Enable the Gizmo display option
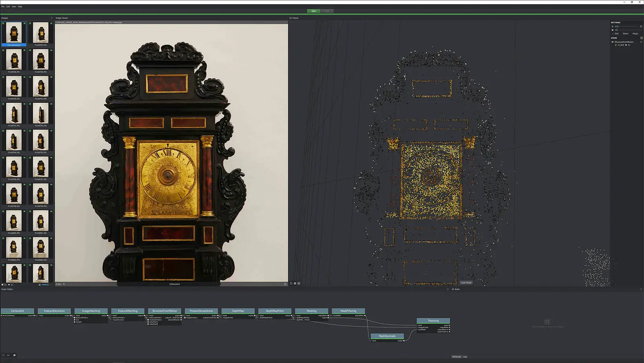Screen dimensions: 644x363 625,33
